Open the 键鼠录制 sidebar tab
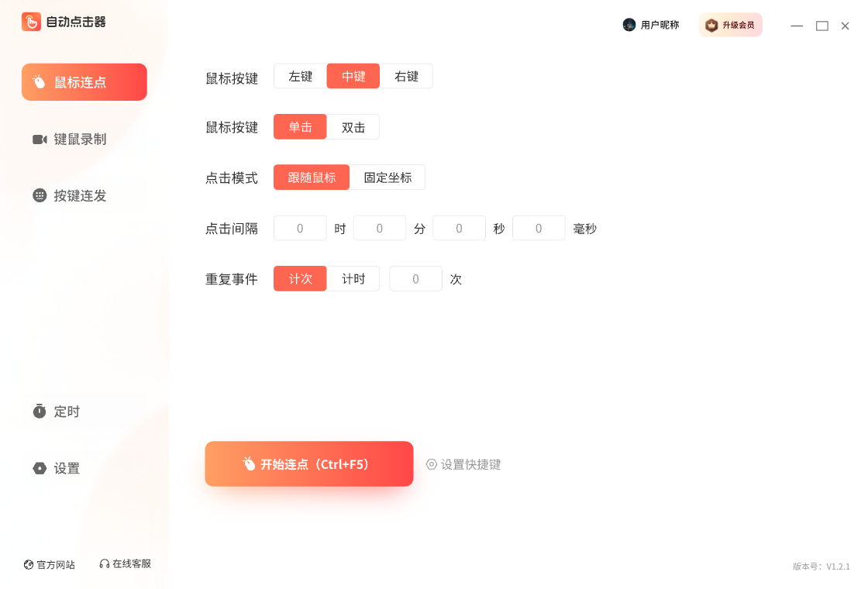The height and width of the screenshot is (589, 868). (x=84, y=139)
